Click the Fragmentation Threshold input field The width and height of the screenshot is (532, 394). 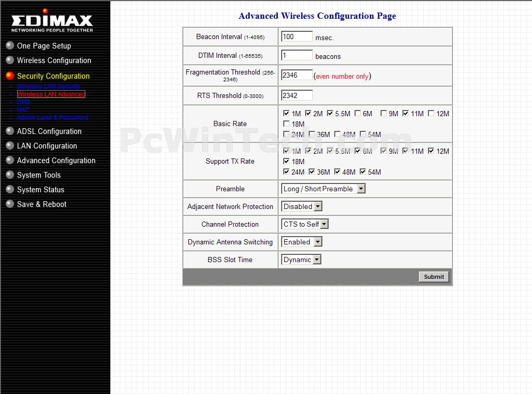tap(297, 75)
